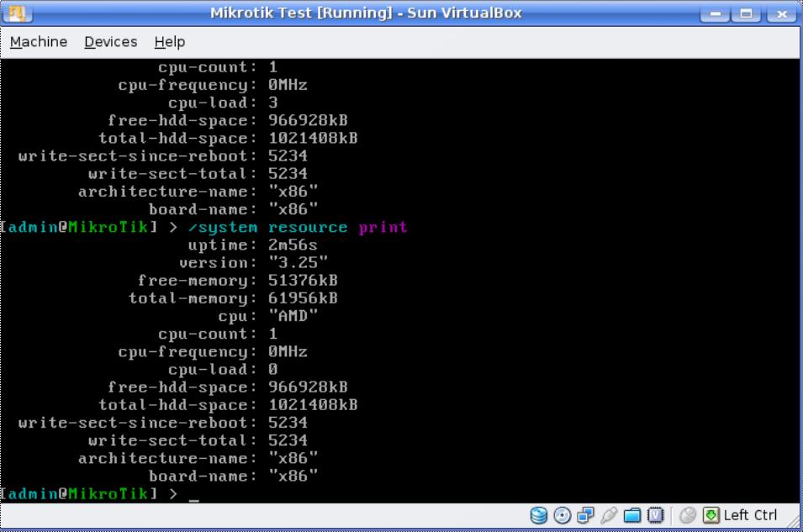
Task: Click the word 'resource' in the command
Action: tap(308, 228)
